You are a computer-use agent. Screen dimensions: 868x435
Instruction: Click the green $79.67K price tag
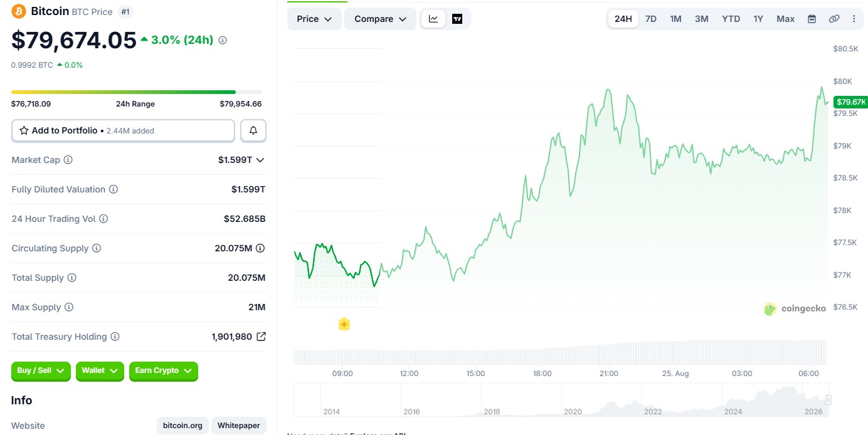pyautogui.click(x=851, y=102)
